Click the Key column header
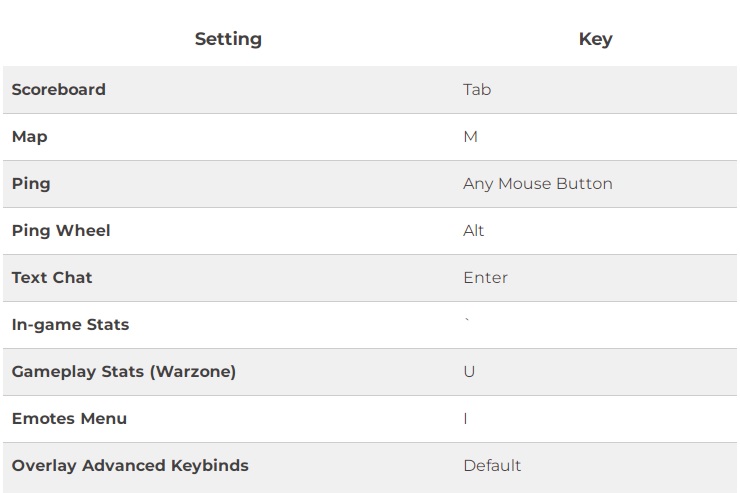The height and width of the screenshot is (493, 740). pyautogui.click(x=596, y=39)
